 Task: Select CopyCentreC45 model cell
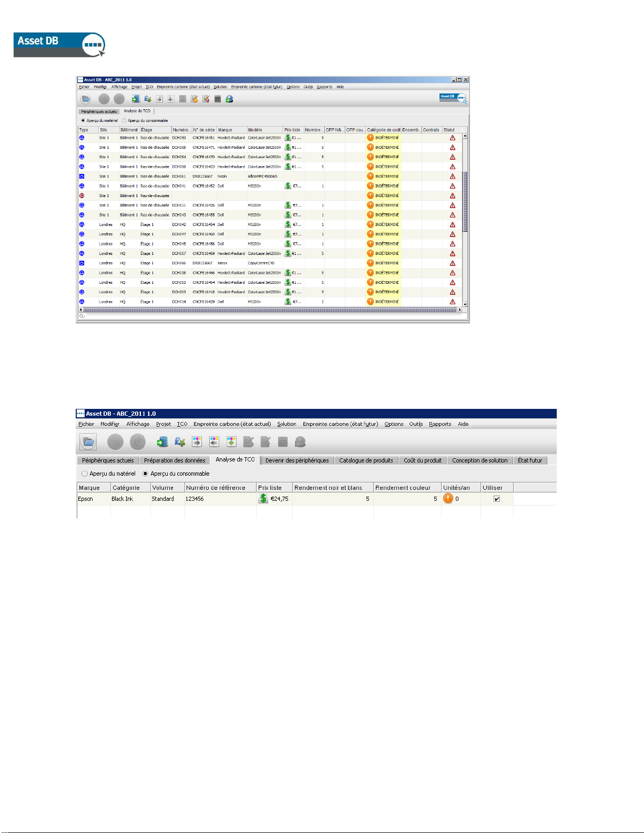click(x=265, y=263)
